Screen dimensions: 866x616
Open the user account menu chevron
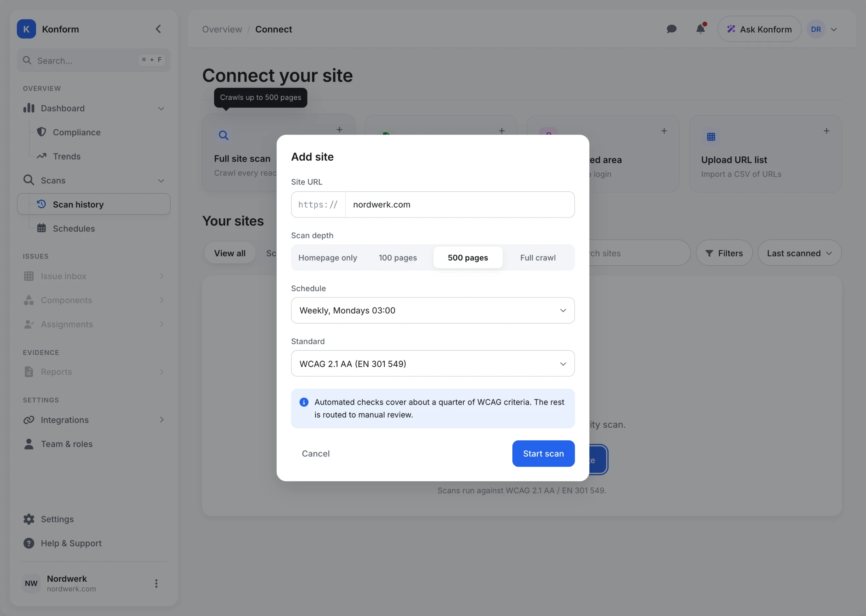834,30
